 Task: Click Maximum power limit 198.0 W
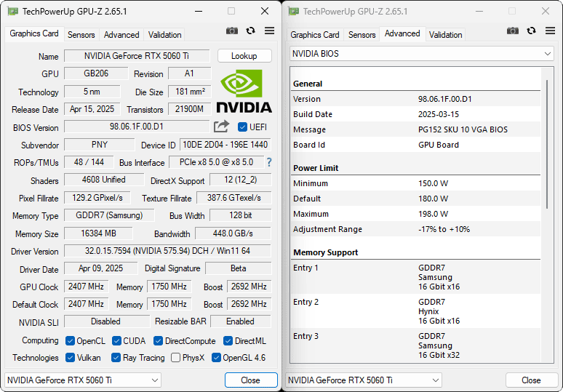coord(433,214)
